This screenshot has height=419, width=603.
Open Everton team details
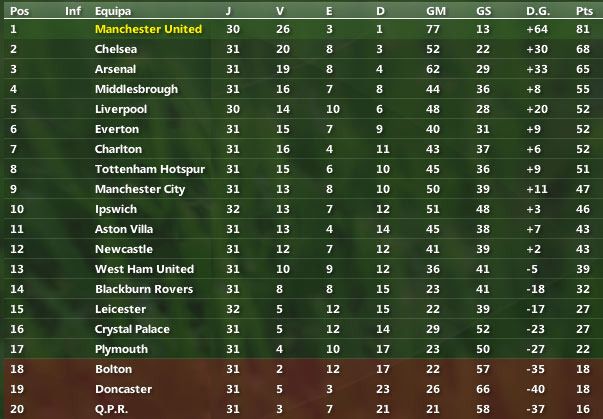click(x=116, y=129)
